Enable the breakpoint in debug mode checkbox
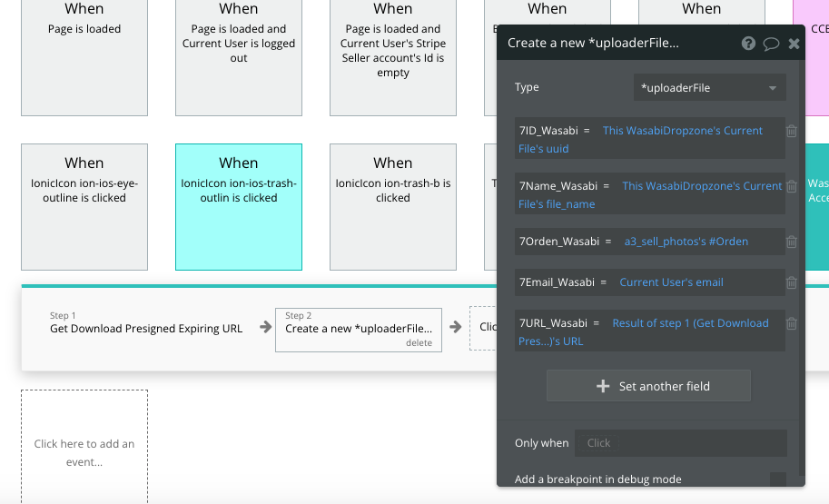 pos(777,479)
